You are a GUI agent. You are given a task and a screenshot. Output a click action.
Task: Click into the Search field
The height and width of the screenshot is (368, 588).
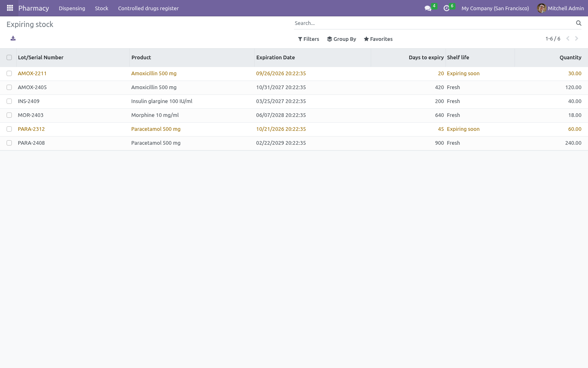point(433,23)
